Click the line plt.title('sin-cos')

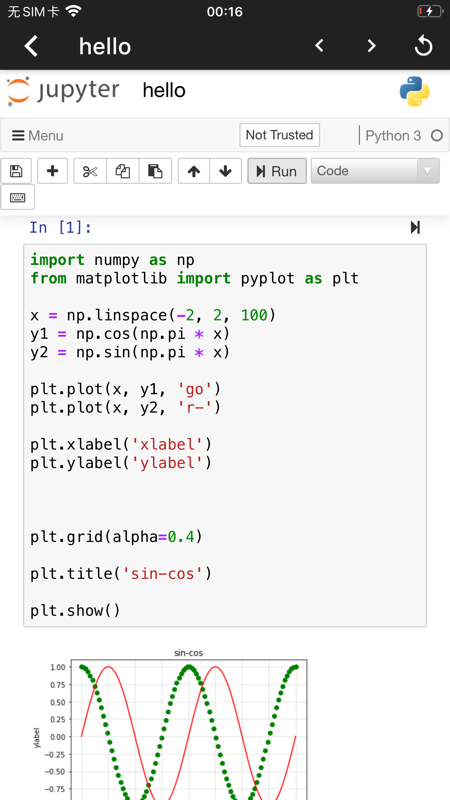[x=120, y=573]
